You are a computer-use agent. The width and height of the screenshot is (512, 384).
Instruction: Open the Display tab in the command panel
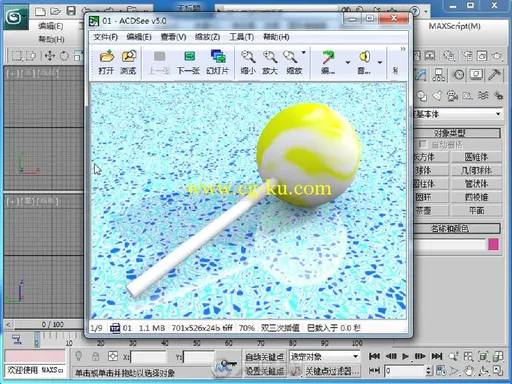point(476,75)
